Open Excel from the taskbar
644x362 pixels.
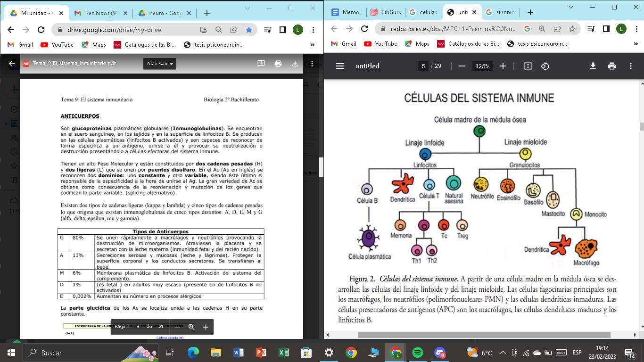[x=283, y=353]
